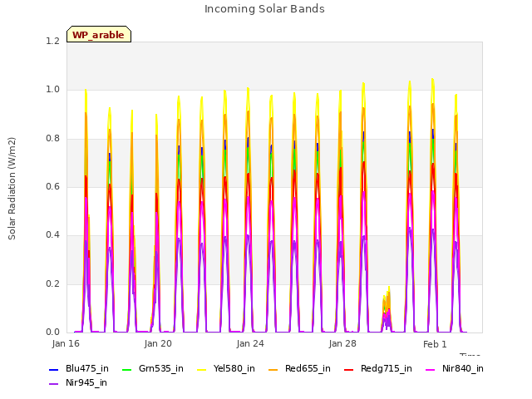532x399 pixels.
Task: Click the 0.4 y-axis tick label
Action: tap(52, 234)
